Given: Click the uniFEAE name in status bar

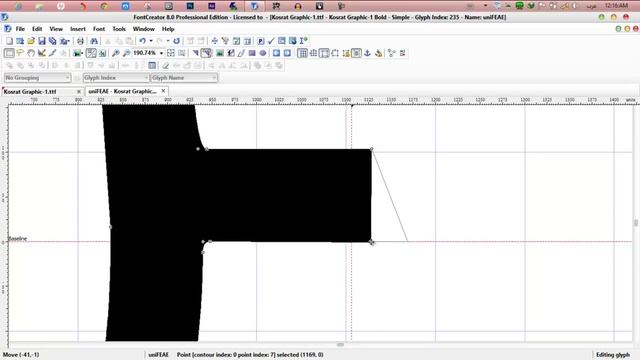Looking at the screenshot, I should point(158,355).
